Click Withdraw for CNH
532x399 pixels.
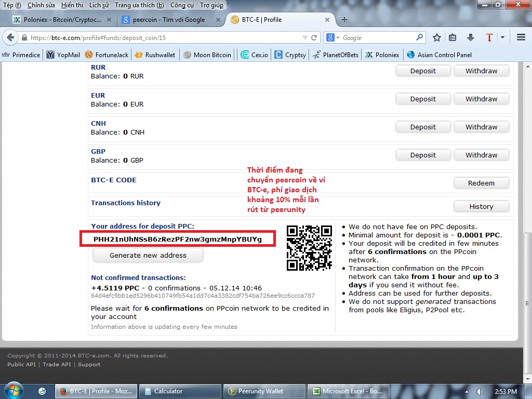[x=482, y=127]
